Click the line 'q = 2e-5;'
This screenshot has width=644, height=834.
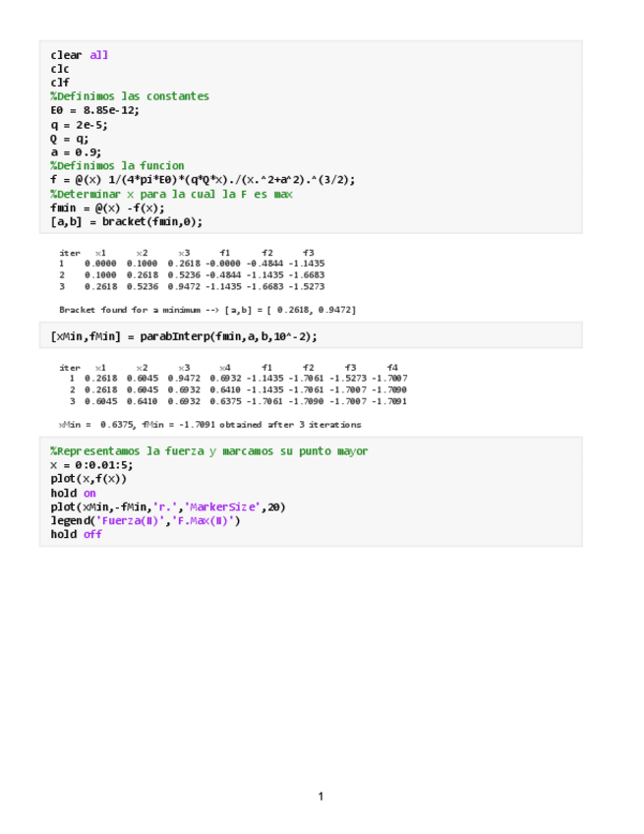[79, 125]
